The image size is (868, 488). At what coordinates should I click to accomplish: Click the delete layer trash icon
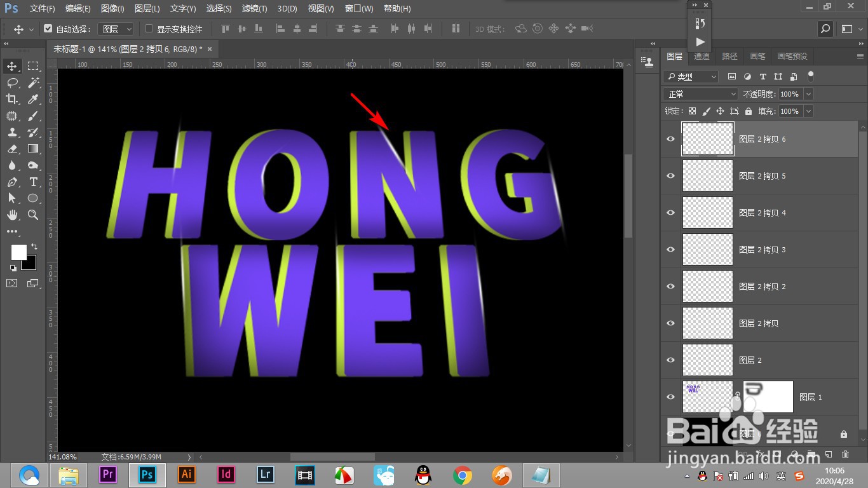(845, 454)
